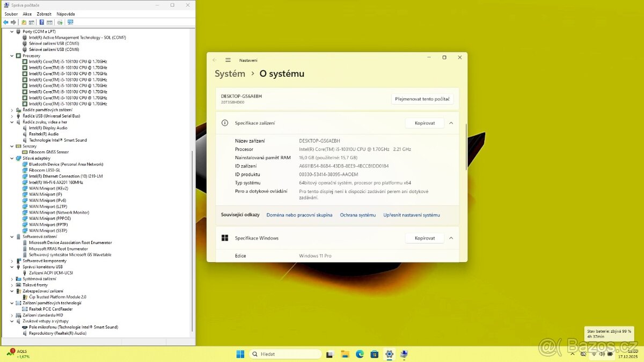Click the battery icon in system tray
This screenshot has width=644, height=362.
[610, 354]
